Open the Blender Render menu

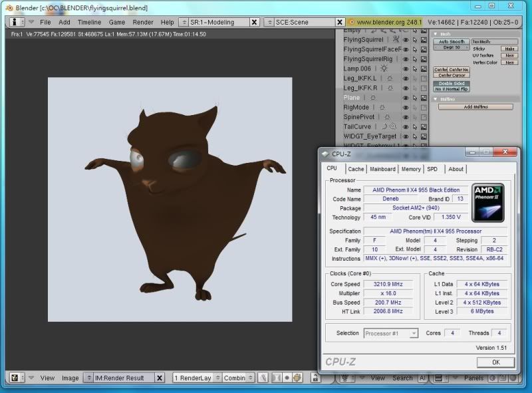click(x=143, y=22)
